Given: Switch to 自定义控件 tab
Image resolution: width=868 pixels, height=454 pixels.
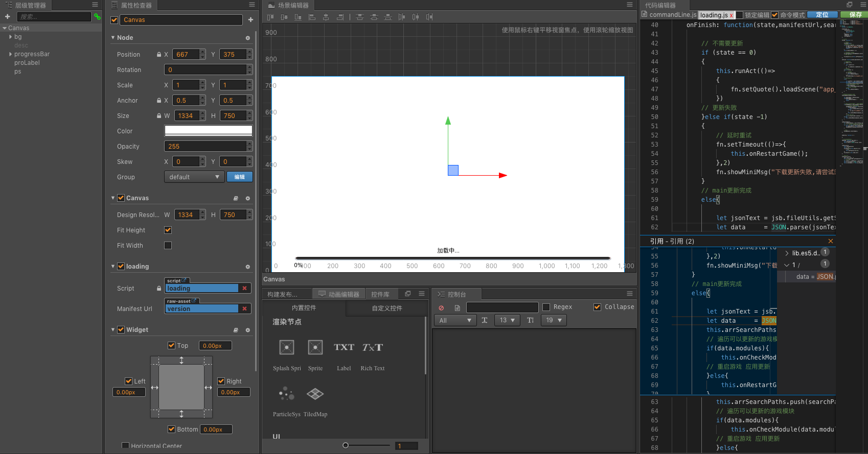Looking at the screenshot, I should click(x=387, y=308).
